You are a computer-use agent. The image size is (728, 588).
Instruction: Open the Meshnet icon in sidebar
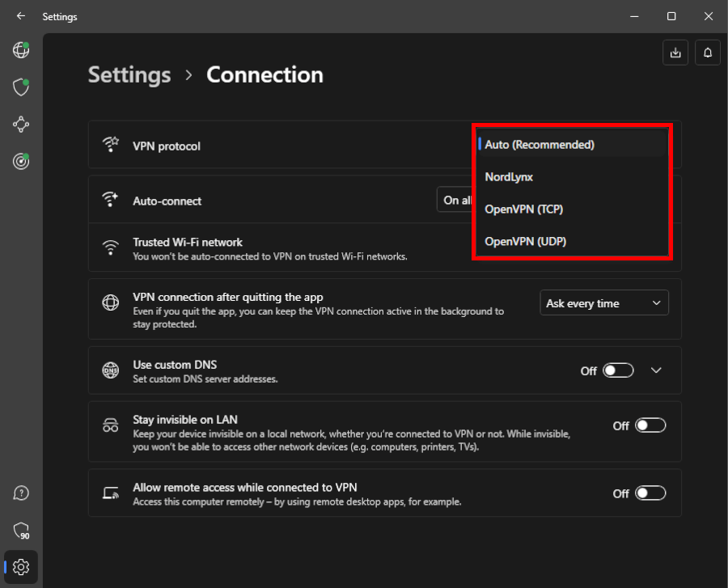[x=21, y=124]
